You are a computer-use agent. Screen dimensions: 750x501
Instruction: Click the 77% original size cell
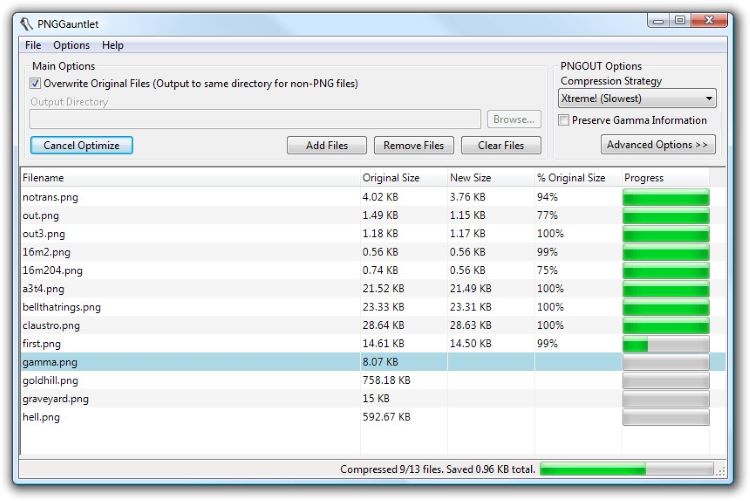547,215
